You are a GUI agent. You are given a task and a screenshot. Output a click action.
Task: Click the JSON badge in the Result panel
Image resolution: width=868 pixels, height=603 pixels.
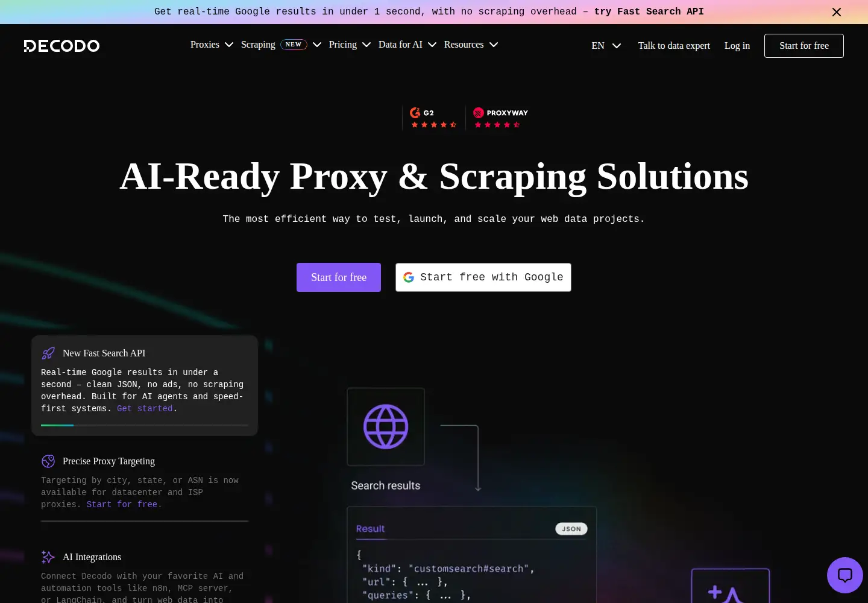[571, 529]
